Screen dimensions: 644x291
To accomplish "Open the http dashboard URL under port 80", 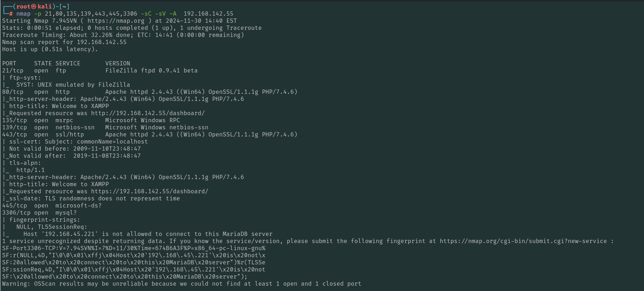I will pyautogui.click(x=148, y=113).
